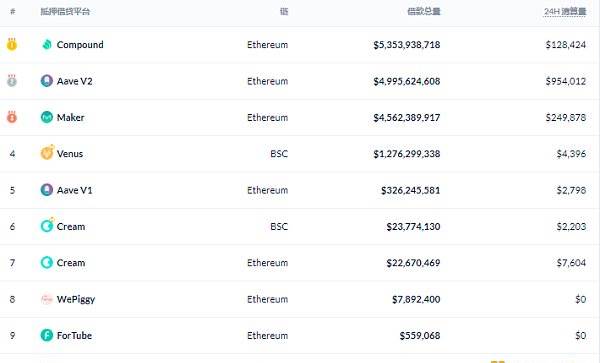Click the Aave V1 logo icon

tap(47, 190)
